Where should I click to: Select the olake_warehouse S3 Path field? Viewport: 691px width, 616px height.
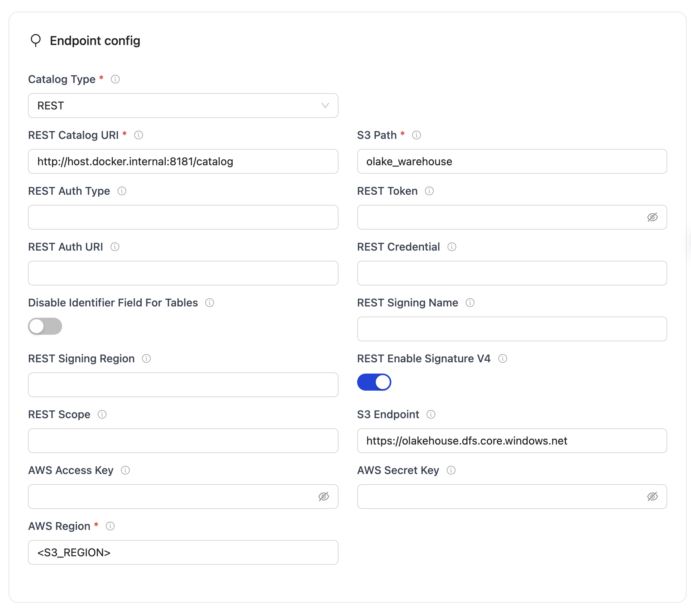coord(512,161)
